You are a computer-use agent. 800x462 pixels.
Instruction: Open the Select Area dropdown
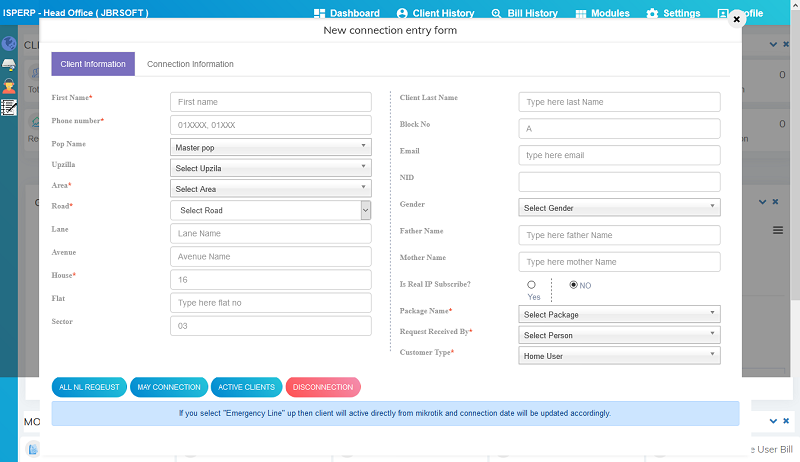point(270,189)
